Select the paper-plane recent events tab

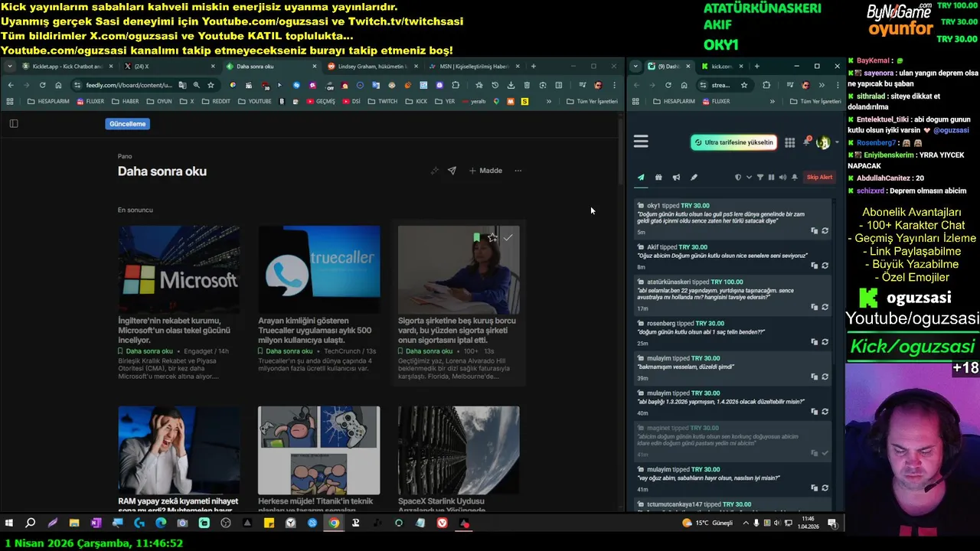click(641, 178)
